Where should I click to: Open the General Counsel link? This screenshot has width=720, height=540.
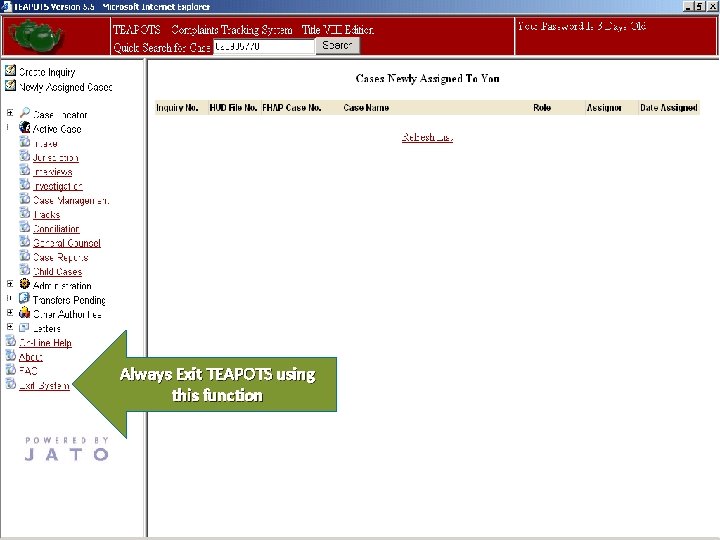click(67, 243)
